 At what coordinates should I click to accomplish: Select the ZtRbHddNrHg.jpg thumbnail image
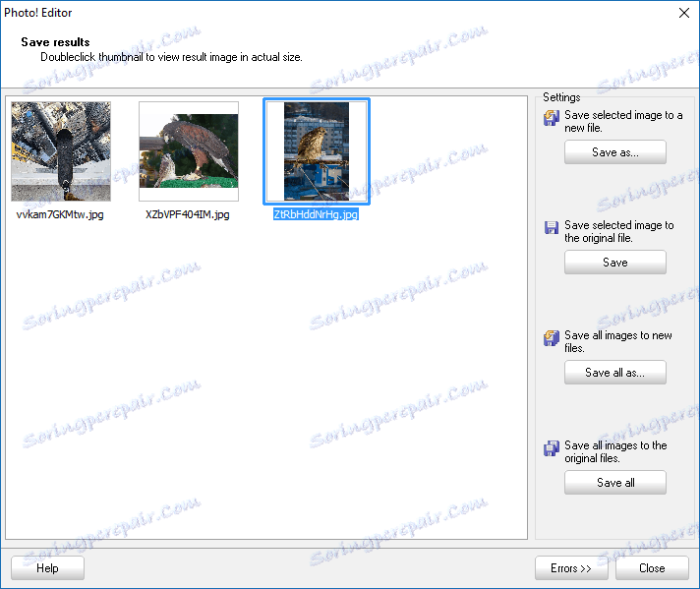click(317, 151)
